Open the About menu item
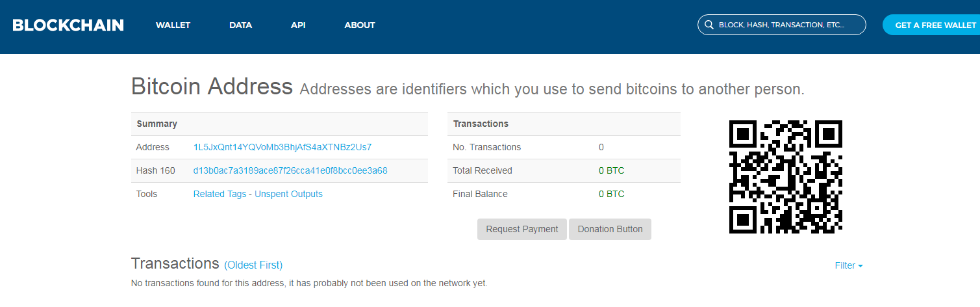 (360, 25)
